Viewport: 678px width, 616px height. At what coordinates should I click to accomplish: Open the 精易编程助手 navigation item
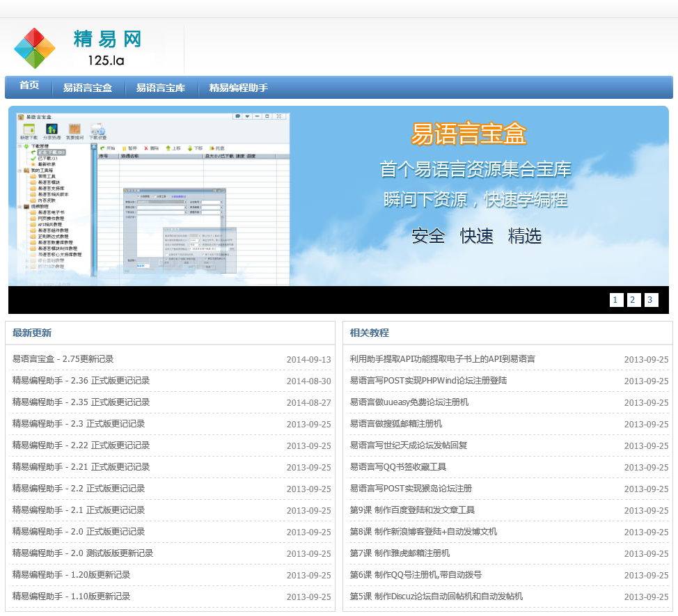pos(238,88)
